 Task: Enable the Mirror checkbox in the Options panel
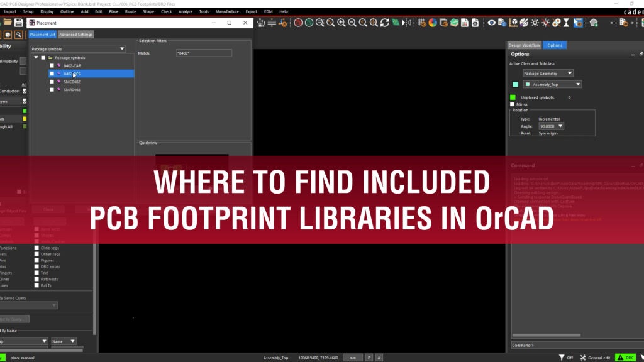point(512,104)
